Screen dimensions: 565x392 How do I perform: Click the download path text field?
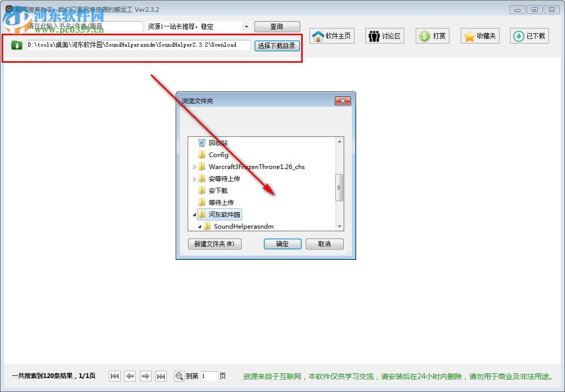click(138, 45)
